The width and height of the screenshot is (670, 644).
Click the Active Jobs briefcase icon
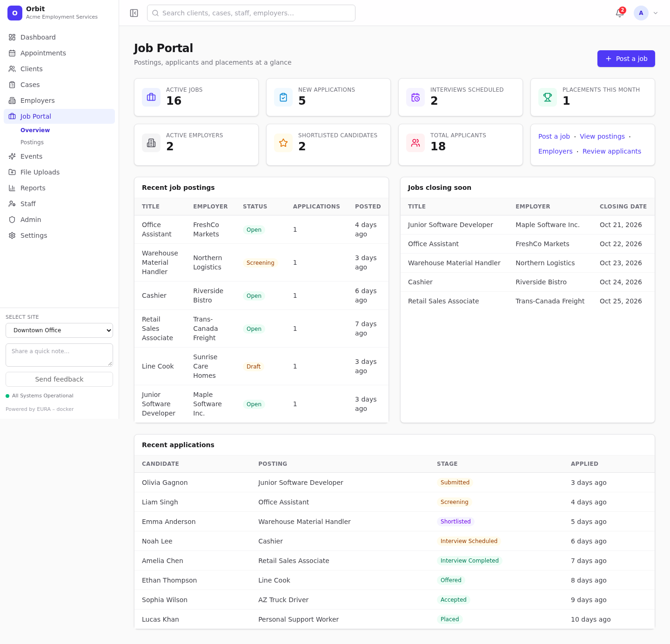pyautogui.click(x=151, y=97)
